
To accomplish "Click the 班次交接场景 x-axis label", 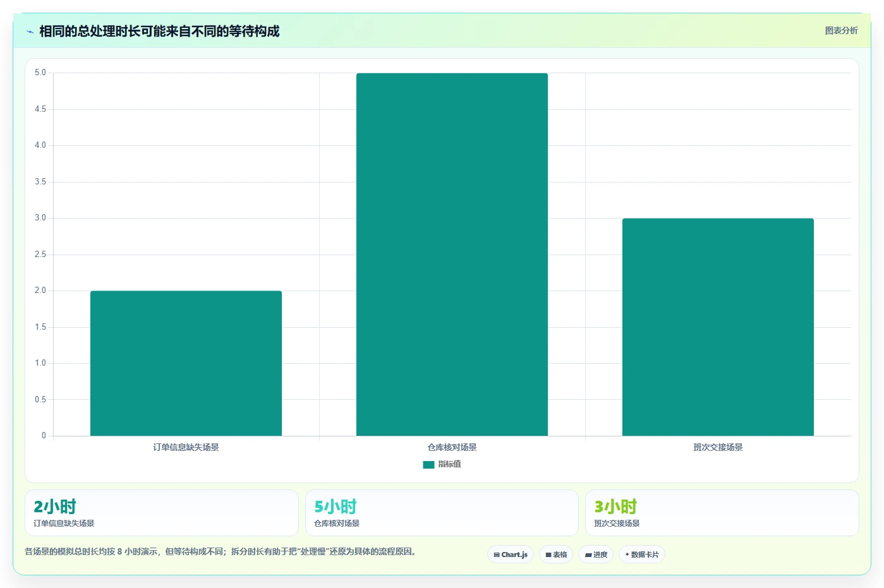I will coord(718,447).
